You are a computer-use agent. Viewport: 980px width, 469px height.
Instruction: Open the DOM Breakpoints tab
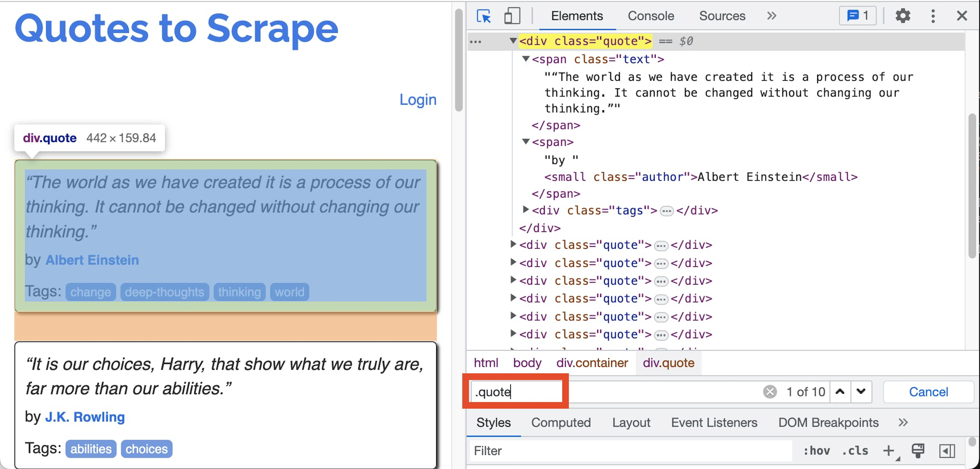point(828,423)
